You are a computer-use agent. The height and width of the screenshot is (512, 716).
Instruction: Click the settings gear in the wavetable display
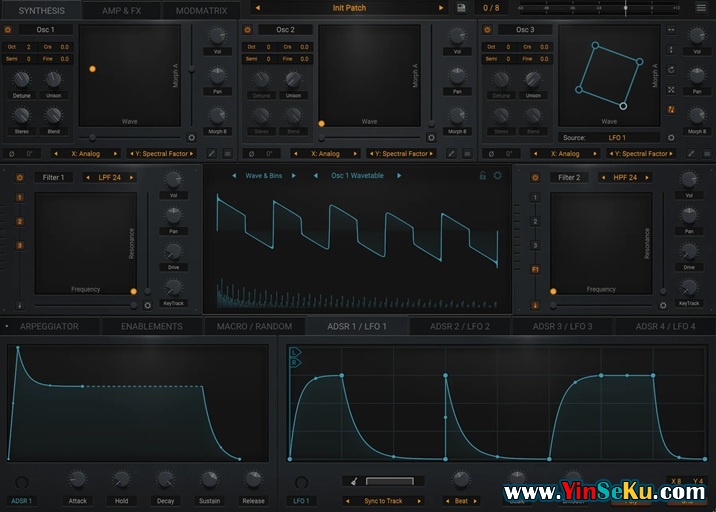497,176
